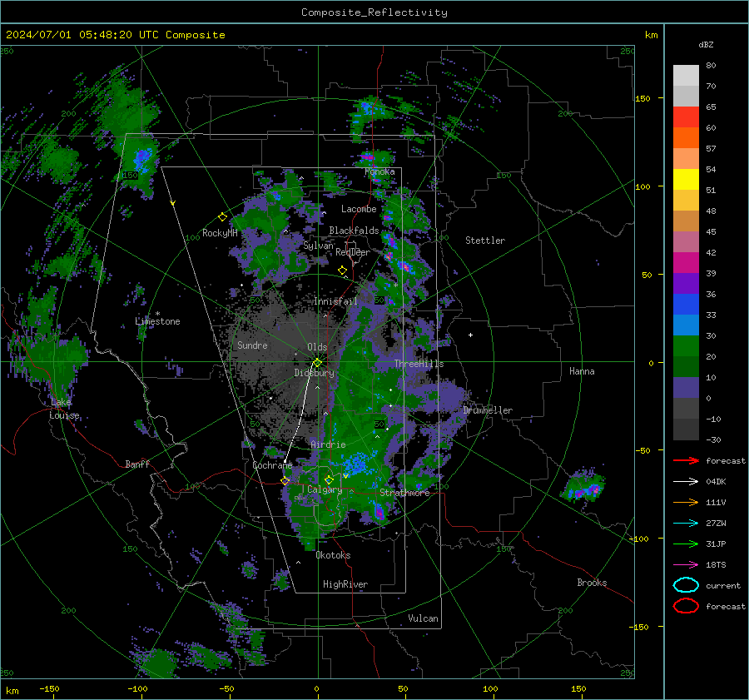This screenshot has width=749, height=700.
Task: Select the yellow 51–54 dBZ swatch
Action: point(686,179)
